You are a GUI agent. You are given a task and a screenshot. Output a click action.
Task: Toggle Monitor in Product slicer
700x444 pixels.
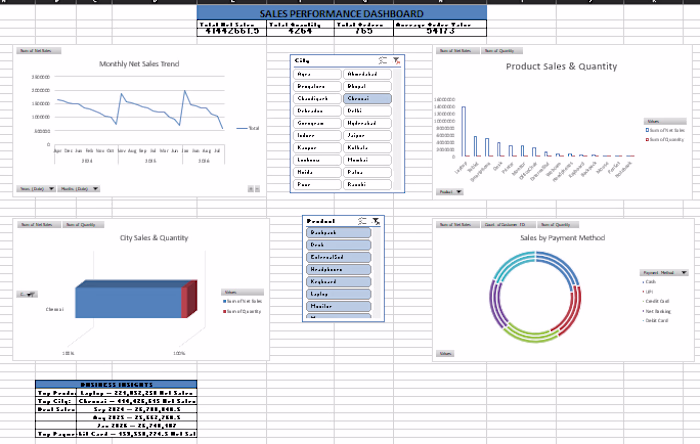coord(338,306)
